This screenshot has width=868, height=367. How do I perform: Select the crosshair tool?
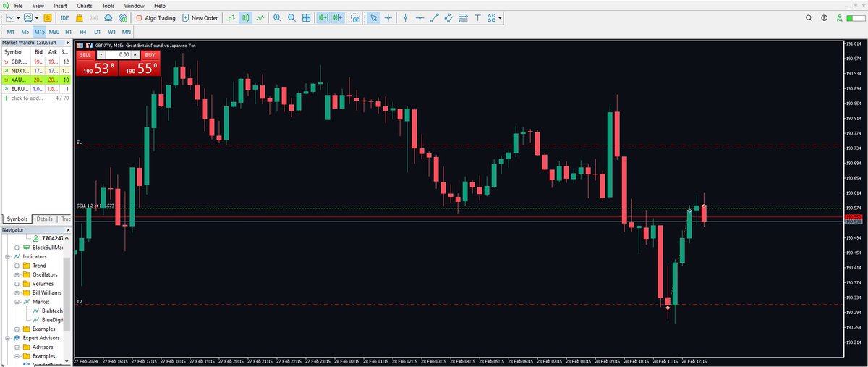click(388, 17)
